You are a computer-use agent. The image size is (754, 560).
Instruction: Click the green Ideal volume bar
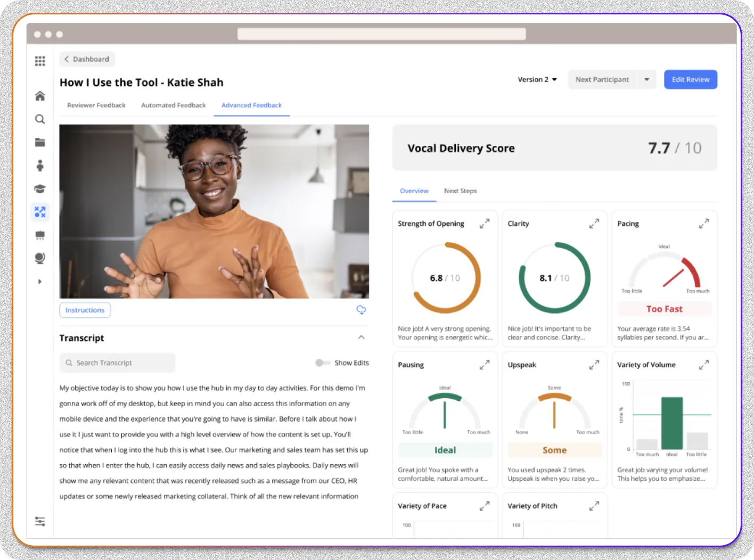(x=672, y=423)
